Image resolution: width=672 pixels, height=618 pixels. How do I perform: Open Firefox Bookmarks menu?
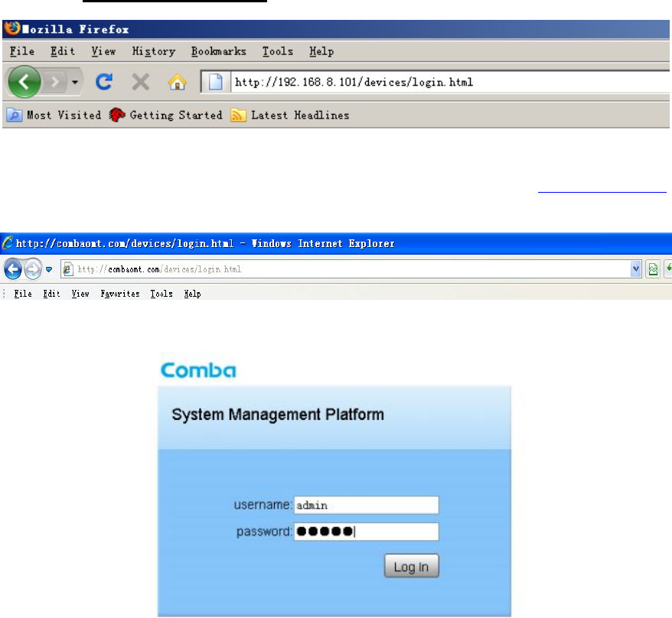coord(219,51)
